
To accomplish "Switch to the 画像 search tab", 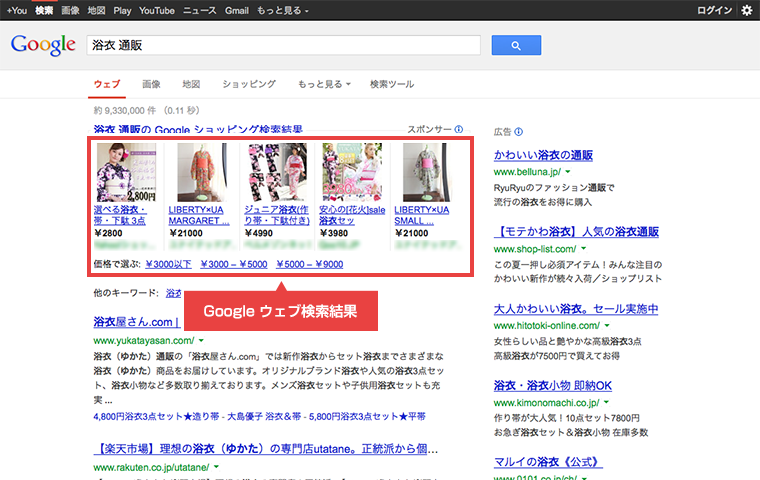I will click(151, 84).
